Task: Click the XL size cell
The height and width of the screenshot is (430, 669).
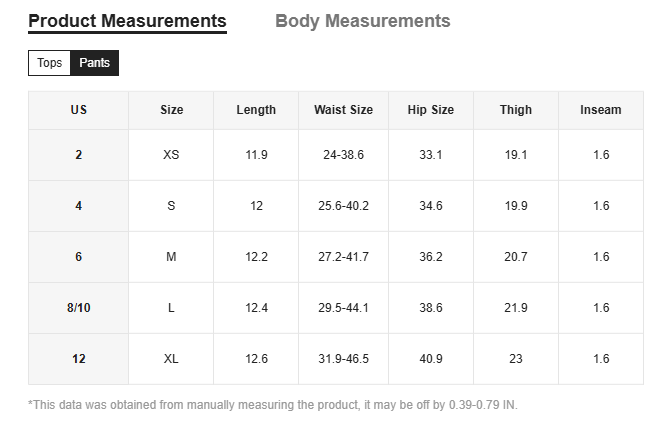Action: click(171, 359)
